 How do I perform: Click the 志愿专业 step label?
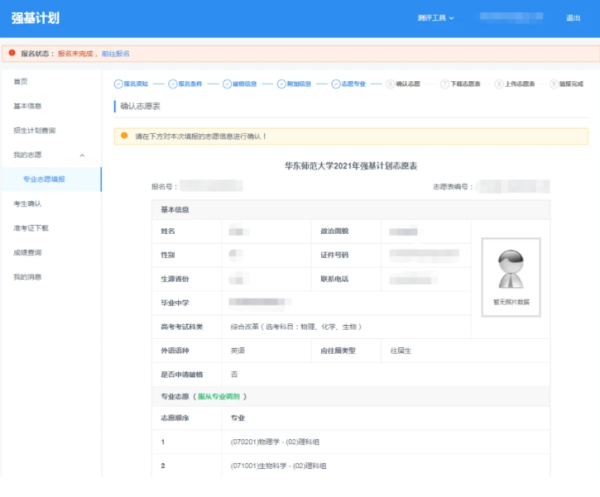tap(354, 84)
